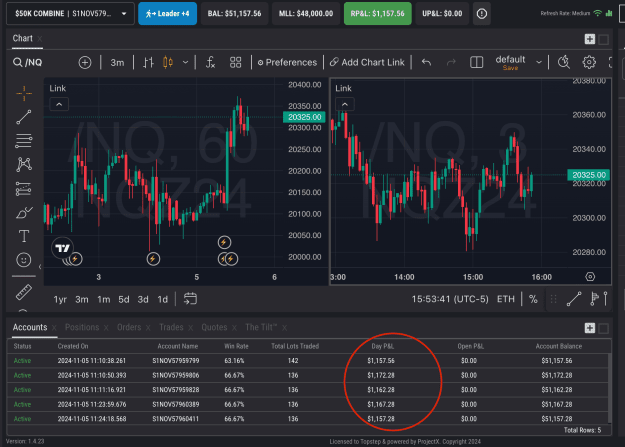Open right chart axis settings gear
625x447 pixels.
(x=590, y=277)
